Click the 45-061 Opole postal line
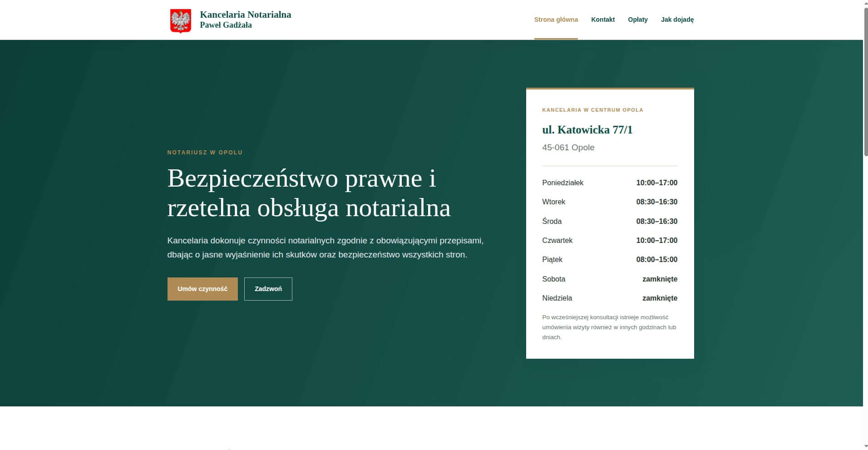 point(568,148)
